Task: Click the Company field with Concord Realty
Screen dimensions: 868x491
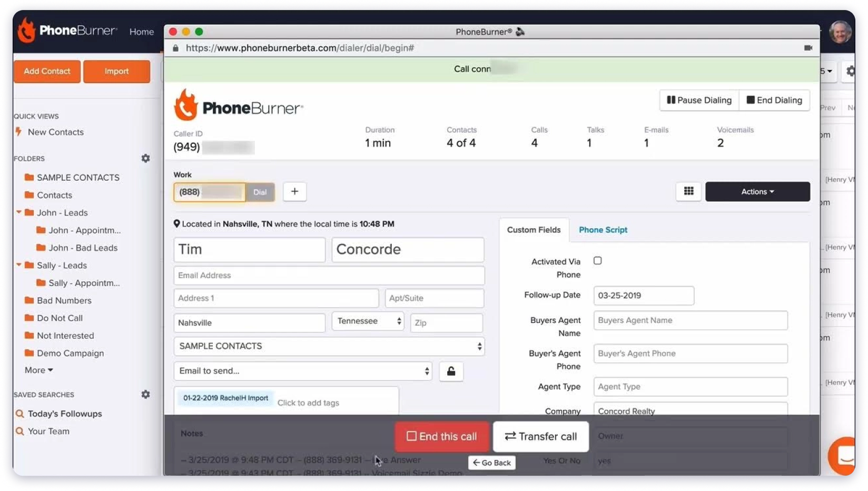Action: (691, 410)
